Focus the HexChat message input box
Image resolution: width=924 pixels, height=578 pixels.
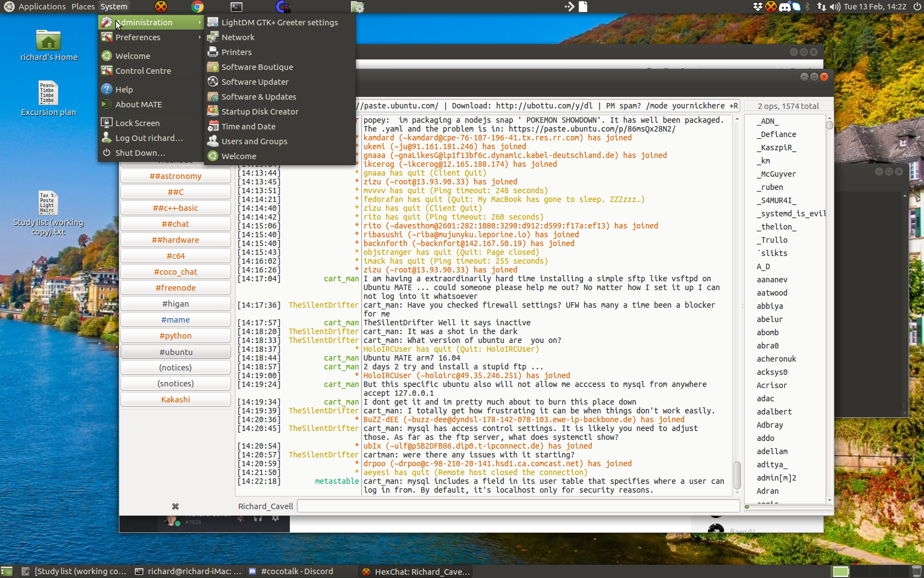[x=518, y=506]
